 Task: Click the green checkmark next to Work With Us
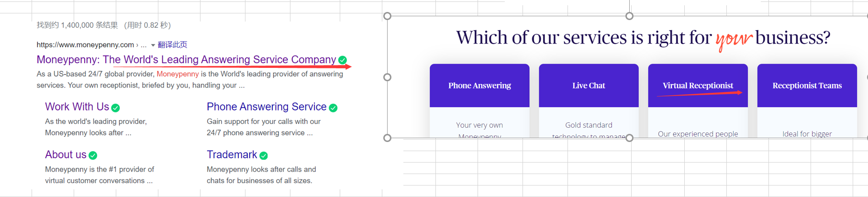click(116, 108)
